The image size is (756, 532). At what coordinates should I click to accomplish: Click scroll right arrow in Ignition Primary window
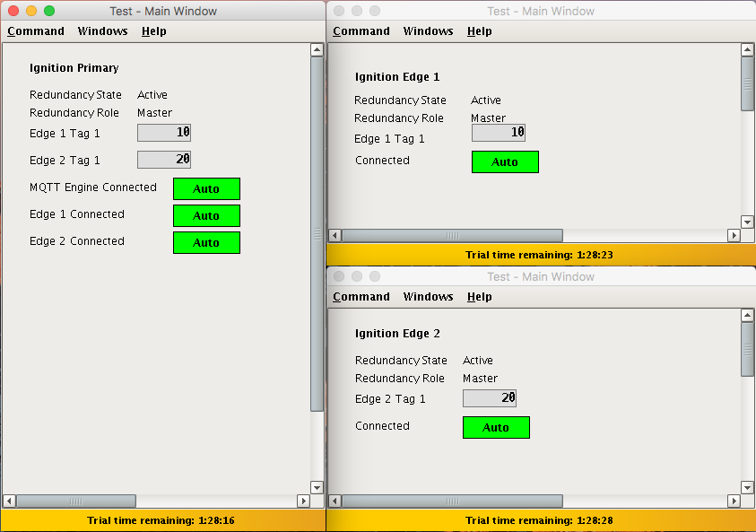point(303,501)
